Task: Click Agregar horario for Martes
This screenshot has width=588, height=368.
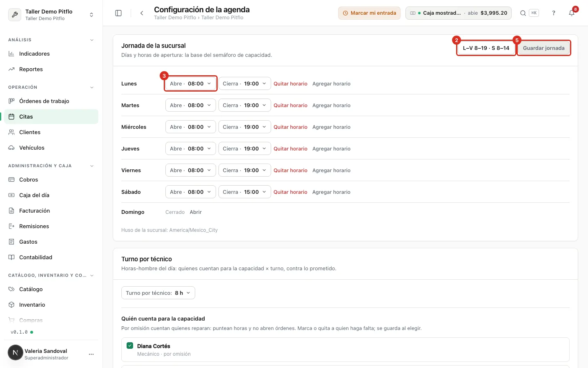Action: click(x=332, y=105)
